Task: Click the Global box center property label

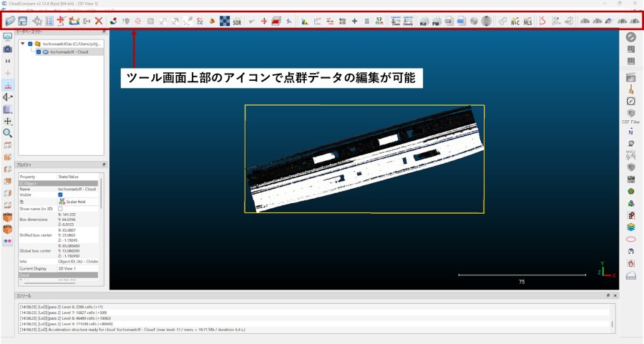Action: tap(35, 251)
